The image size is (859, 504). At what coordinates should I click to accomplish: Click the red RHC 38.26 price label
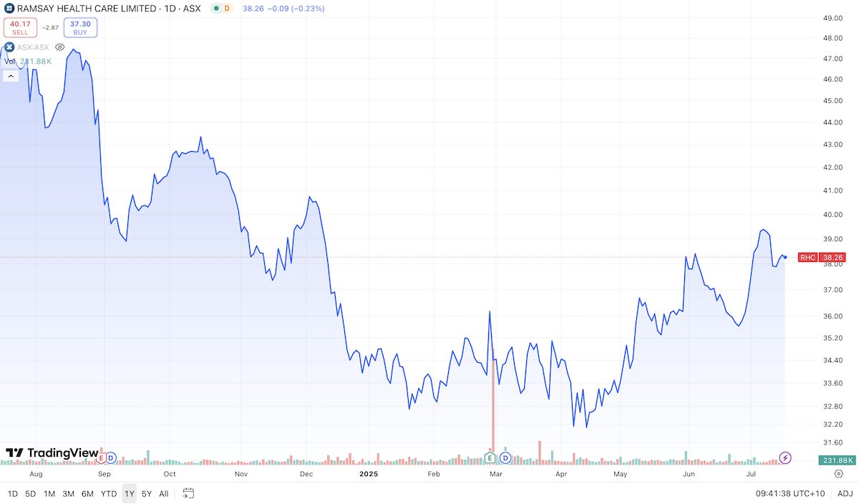[x=822, y=257]
